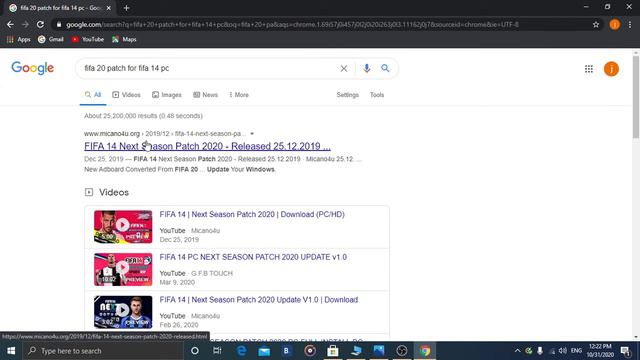The image size is (640, 360).
Task: Open Gmail bookmark
Action: (x=51, y=39)
